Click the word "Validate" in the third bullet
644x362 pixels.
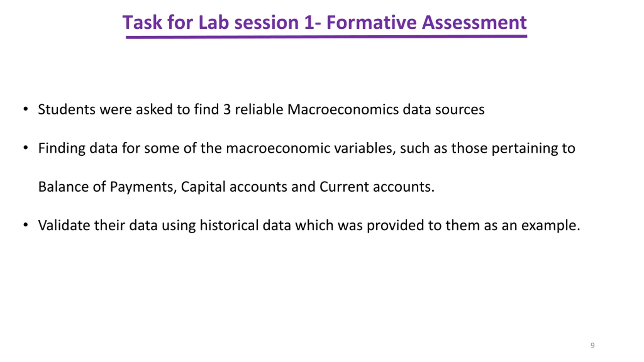click(x=64, y=225)
